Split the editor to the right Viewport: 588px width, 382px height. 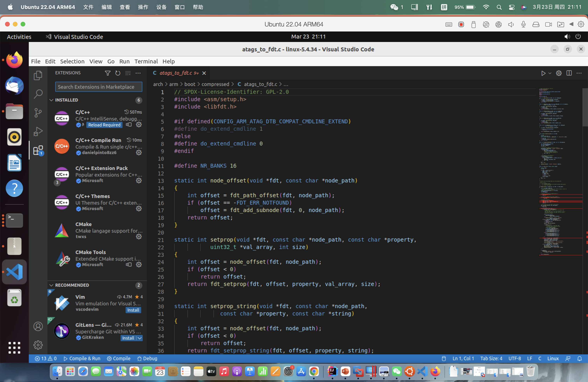pos(569,73)
